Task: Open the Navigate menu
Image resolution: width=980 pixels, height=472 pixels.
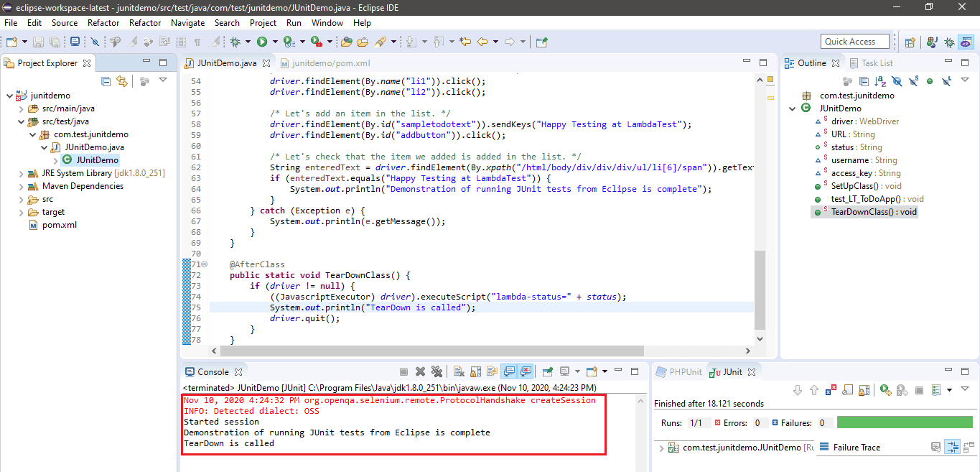Action: [187, 23]
